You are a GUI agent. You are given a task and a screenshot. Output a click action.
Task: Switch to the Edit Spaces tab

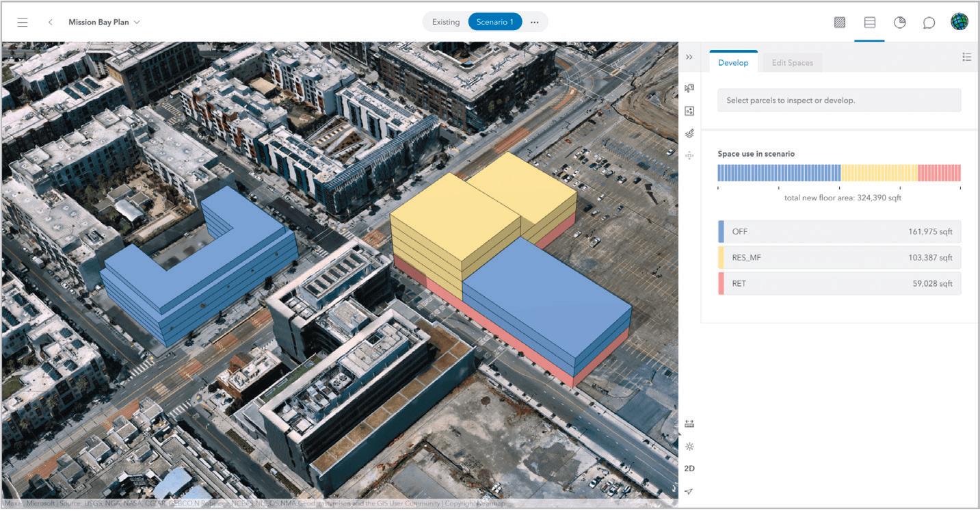[x=793, y=62]
